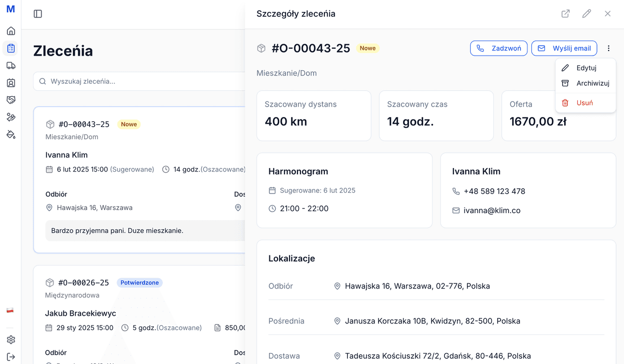624x364 pixels.
Task: Click the truck vehicles icon in sidebar
Action: click(x=11, y=66)
